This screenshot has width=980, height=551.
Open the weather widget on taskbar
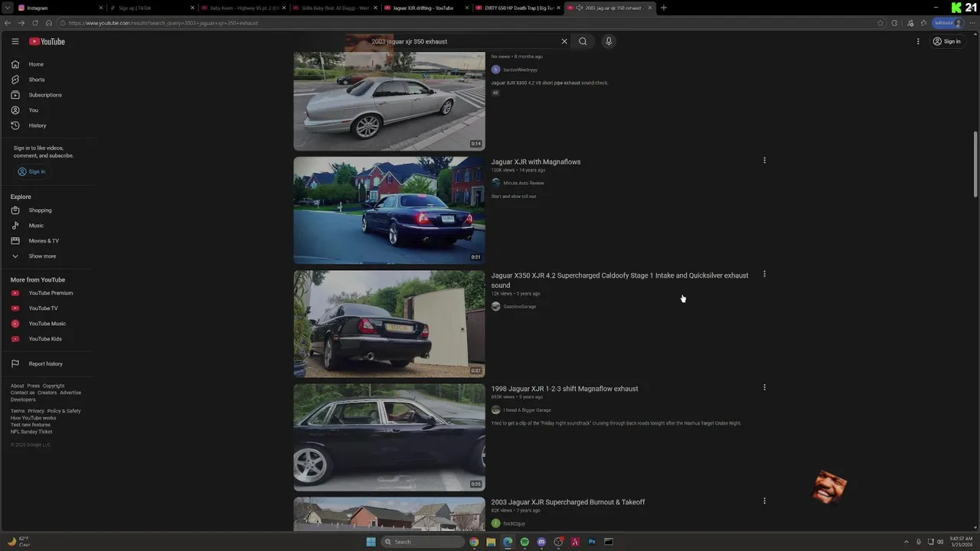(18, 542)
